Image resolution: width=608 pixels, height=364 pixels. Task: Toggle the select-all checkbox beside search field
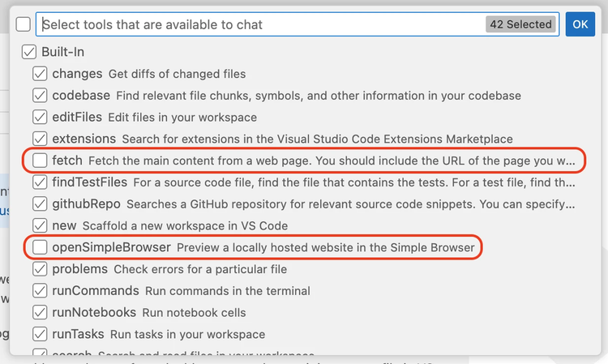24,24
